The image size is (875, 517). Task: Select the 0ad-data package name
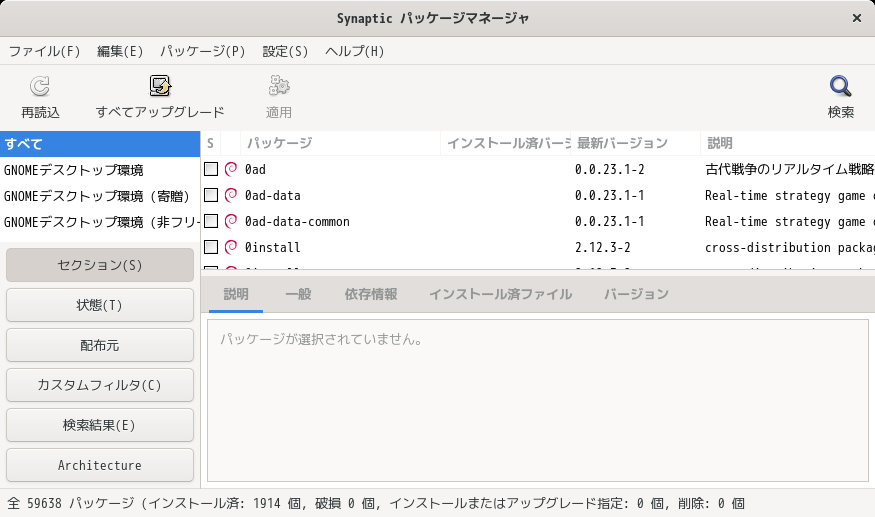[272, 195]
